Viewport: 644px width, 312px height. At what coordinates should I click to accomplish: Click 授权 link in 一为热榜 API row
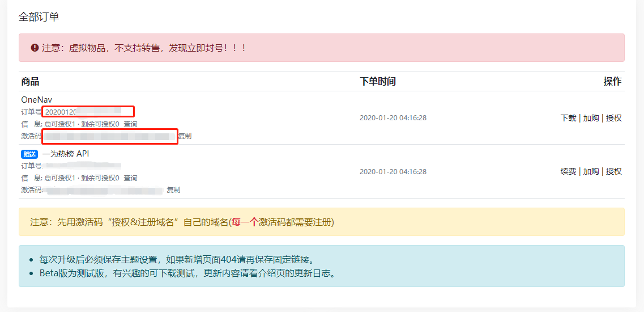tap(614, 172)
